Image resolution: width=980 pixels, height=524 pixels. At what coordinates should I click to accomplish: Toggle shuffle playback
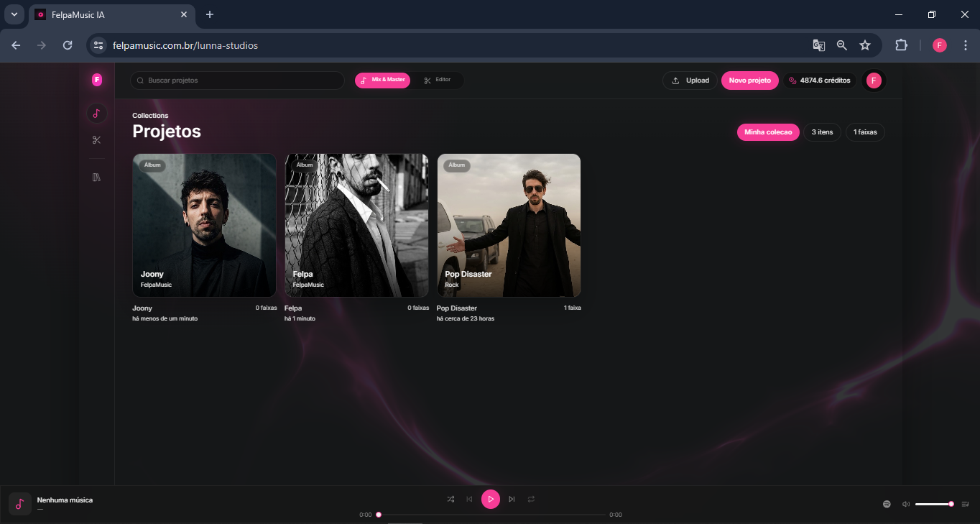(450, 499)
